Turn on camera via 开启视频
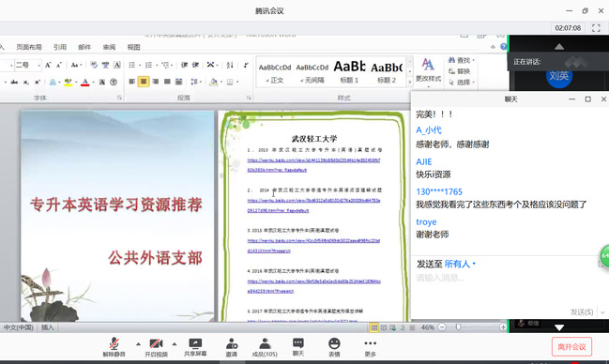This screenshot has height=364, width=609. click(x=156, y=346)
